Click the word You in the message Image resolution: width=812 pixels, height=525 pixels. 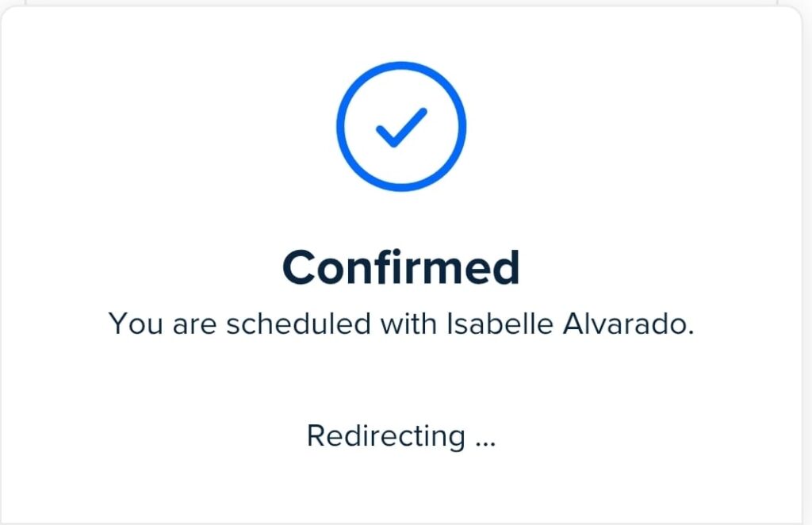point(130,324)
